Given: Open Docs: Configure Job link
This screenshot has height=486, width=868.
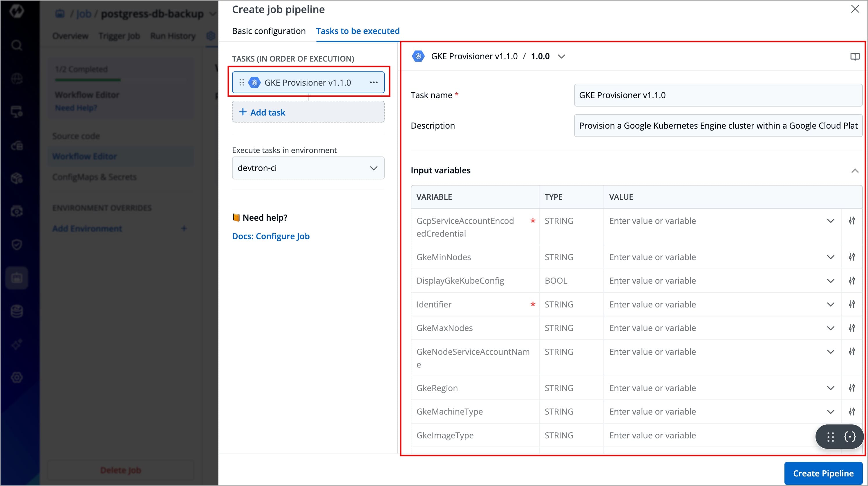Looking at the screenshot, I should (271, 236).
